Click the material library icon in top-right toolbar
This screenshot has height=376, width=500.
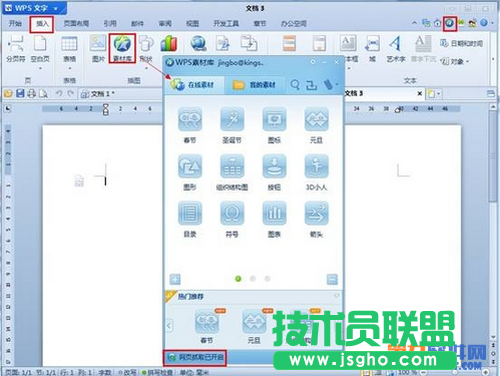point(450,23)
